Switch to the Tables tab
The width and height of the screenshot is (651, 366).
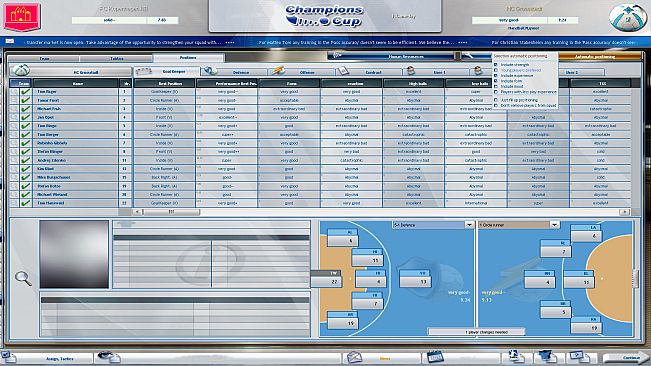tap(117, 59)
